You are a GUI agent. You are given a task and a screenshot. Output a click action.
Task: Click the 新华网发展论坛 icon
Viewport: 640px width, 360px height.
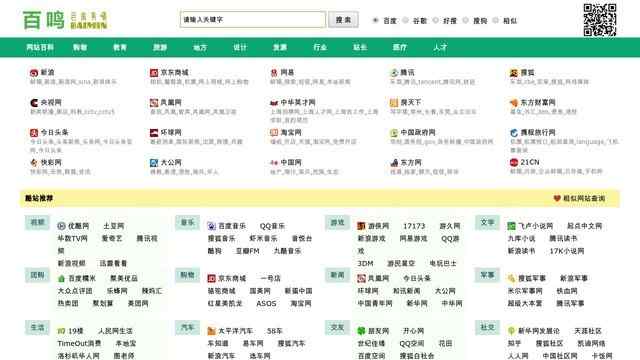tap(511, 331)
